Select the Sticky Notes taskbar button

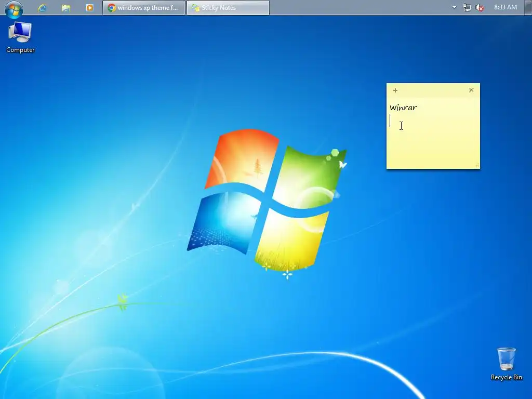(228, 7)
